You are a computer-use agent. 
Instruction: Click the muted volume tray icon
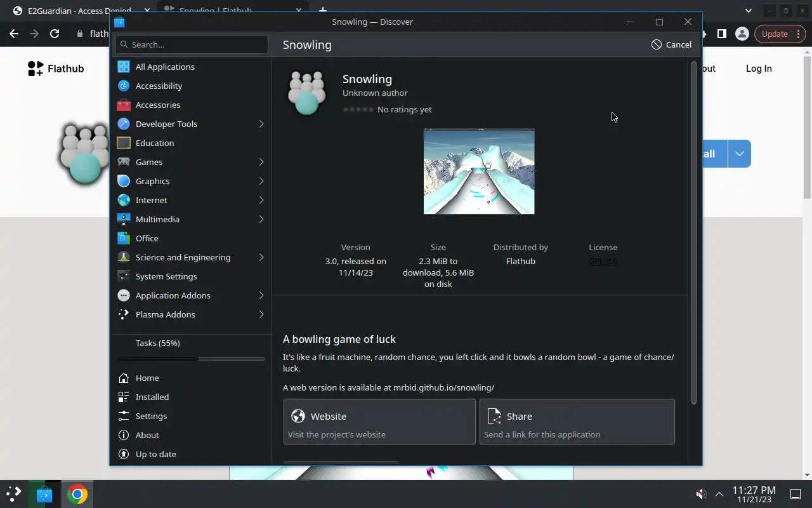[701, 494]
